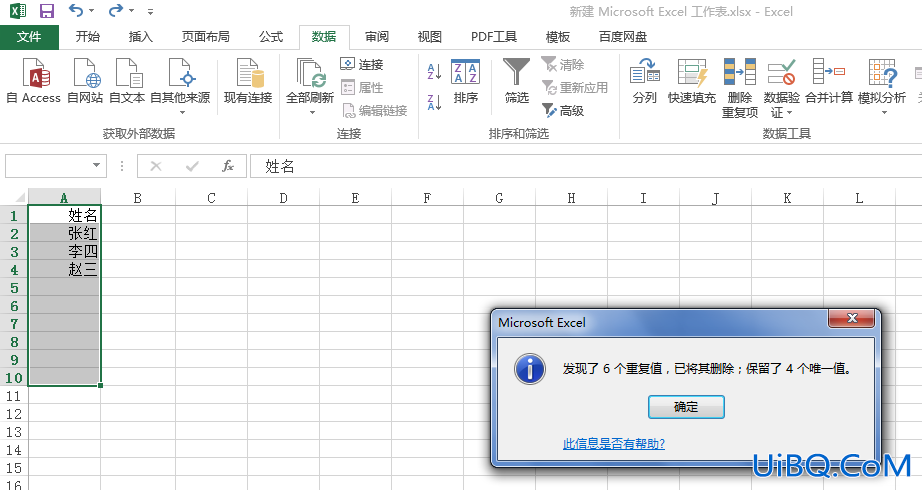Click the Undo arrow icon
This screenshot has width=922, height=490.
tap(76, 10)
